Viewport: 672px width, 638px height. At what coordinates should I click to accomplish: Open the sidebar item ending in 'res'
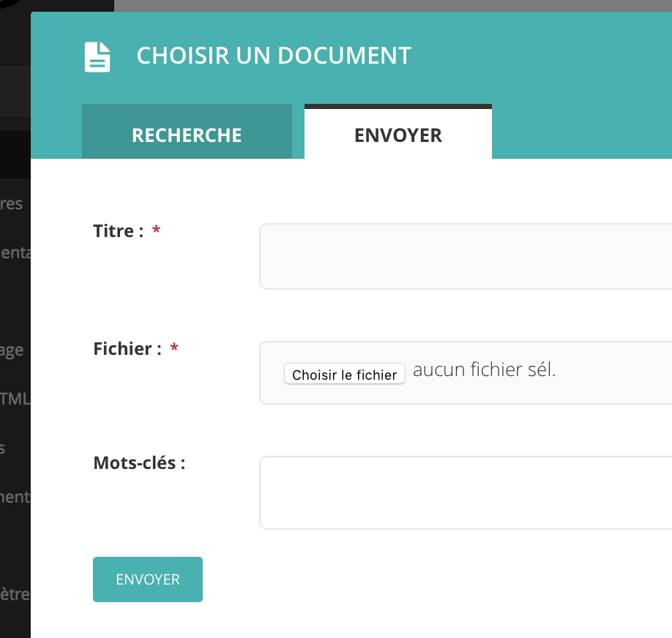click(x=12, y=203)
